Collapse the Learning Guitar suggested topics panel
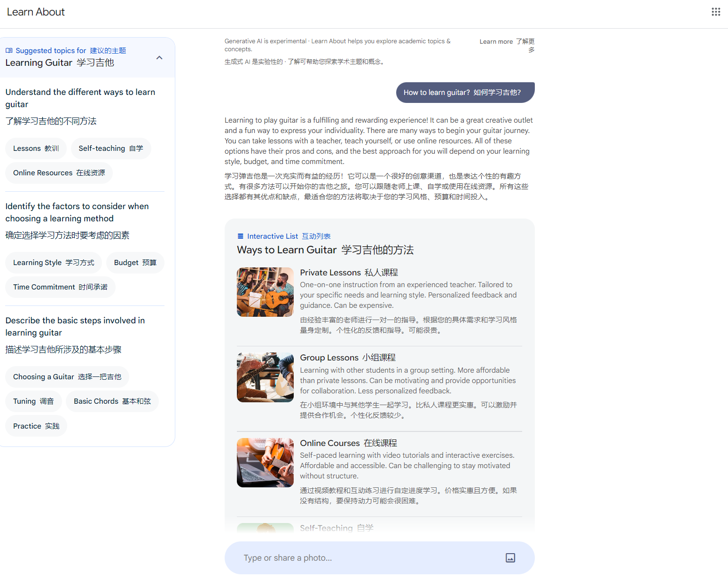The width and height of the screenshot is (728, 579). coord(159,58)
